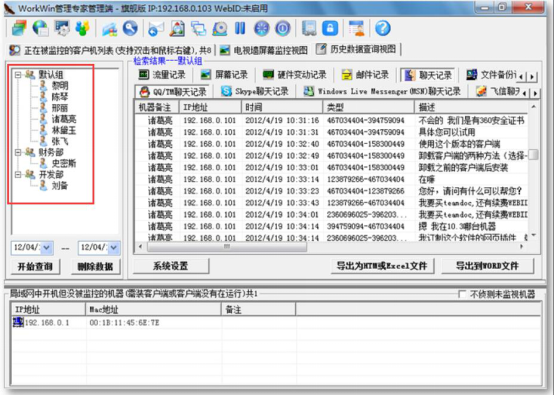Click 导出到WORD文件 button

[487, 266]
